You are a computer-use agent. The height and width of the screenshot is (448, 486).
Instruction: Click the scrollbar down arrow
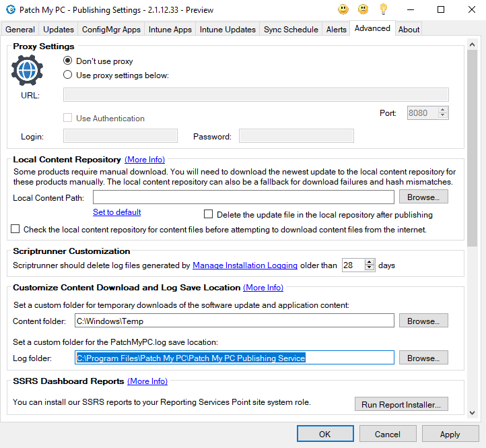[x=472, y=412]
